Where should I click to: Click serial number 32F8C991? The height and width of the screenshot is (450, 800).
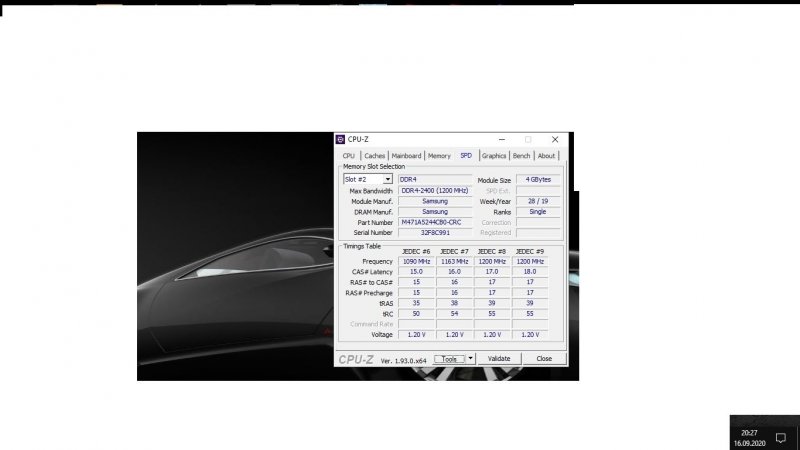(x=435, y=233)
